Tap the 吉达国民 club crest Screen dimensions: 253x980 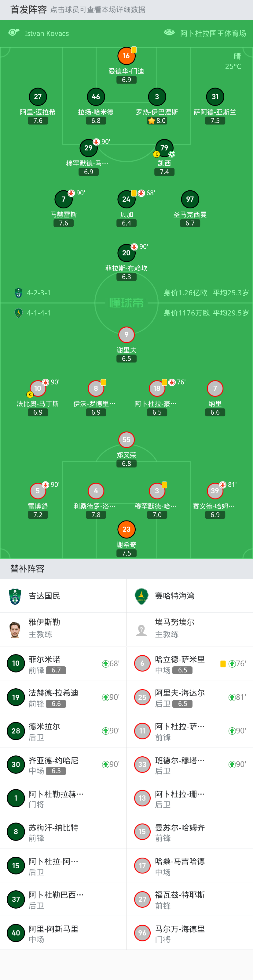pos(15,596)
